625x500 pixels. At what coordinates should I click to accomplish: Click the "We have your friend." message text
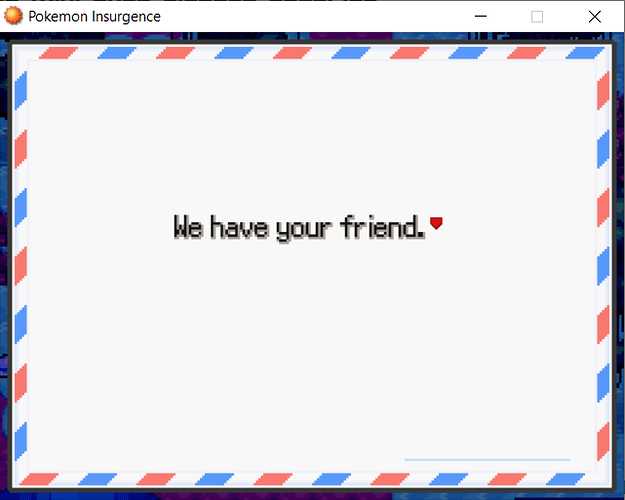pos(299,227)
